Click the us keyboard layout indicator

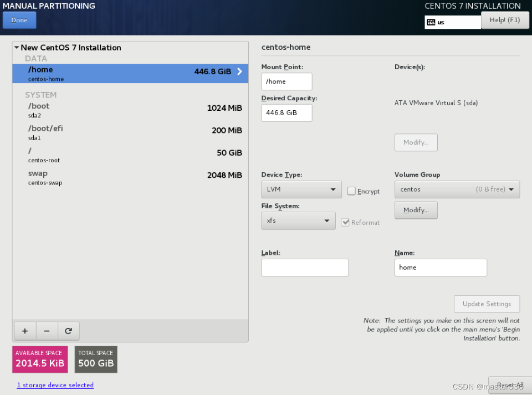[453, 22]
